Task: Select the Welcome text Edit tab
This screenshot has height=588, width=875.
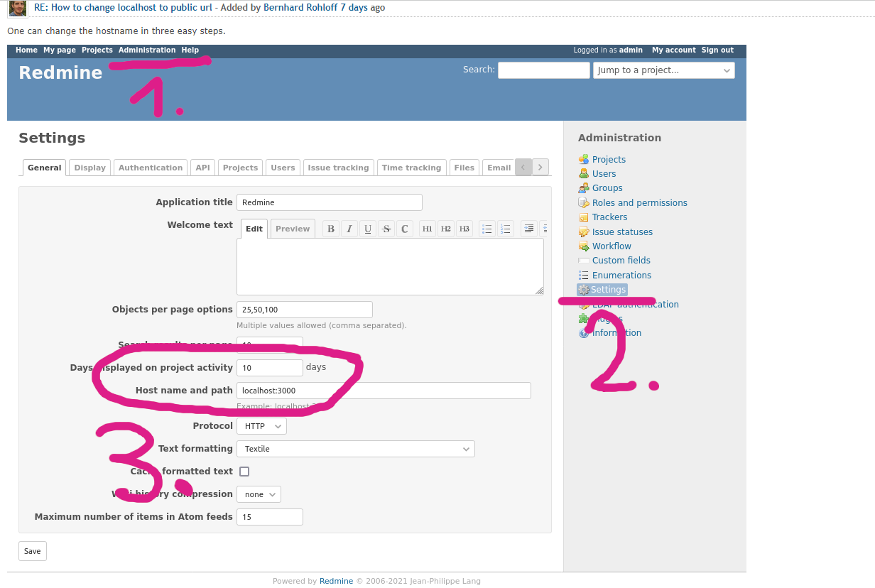Action: click(254, 229)
